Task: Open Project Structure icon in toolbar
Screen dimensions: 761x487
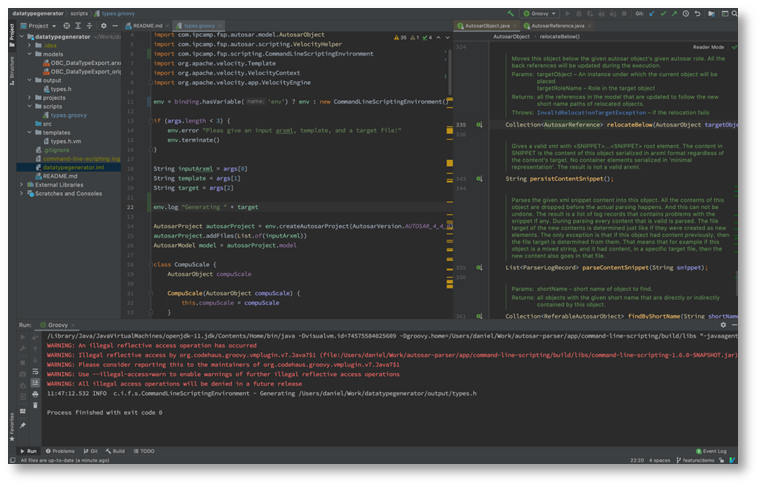Action: [711, 14]
